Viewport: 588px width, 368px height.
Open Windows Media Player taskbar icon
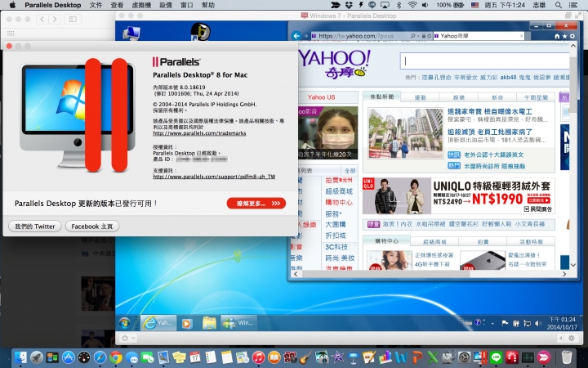(x=186, y=323)
